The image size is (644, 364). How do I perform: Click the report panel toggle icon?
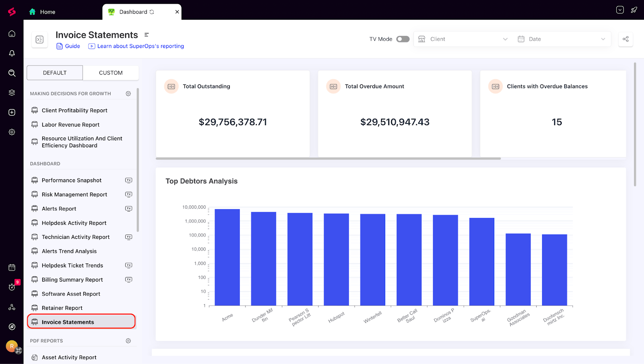coord(39,39)
